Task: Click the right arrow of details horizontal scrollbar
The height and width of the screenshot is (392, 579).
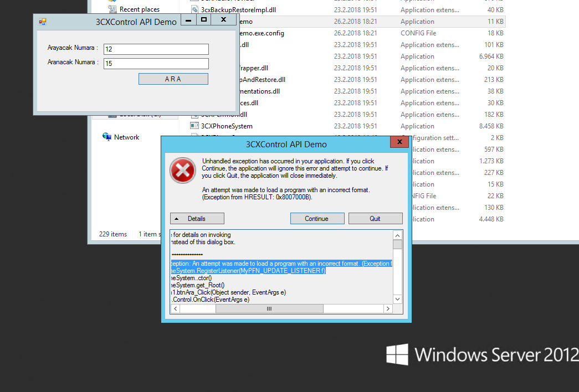Action: (x=388, y=308)
